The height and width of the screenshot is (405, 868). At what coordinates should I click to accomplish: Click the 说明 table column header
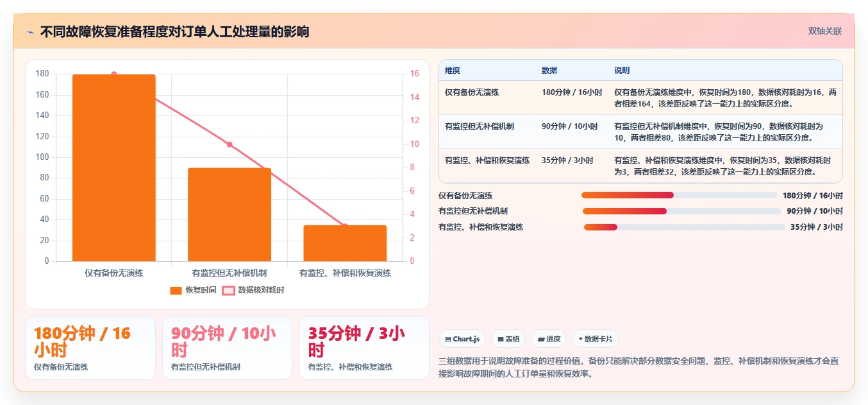(x=622, y=71)
